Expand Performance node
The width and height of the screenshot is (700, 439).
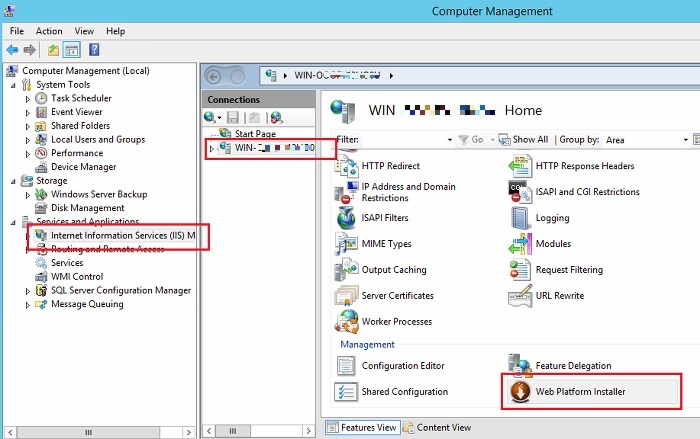pyautogui.click(x=28, y=154)
